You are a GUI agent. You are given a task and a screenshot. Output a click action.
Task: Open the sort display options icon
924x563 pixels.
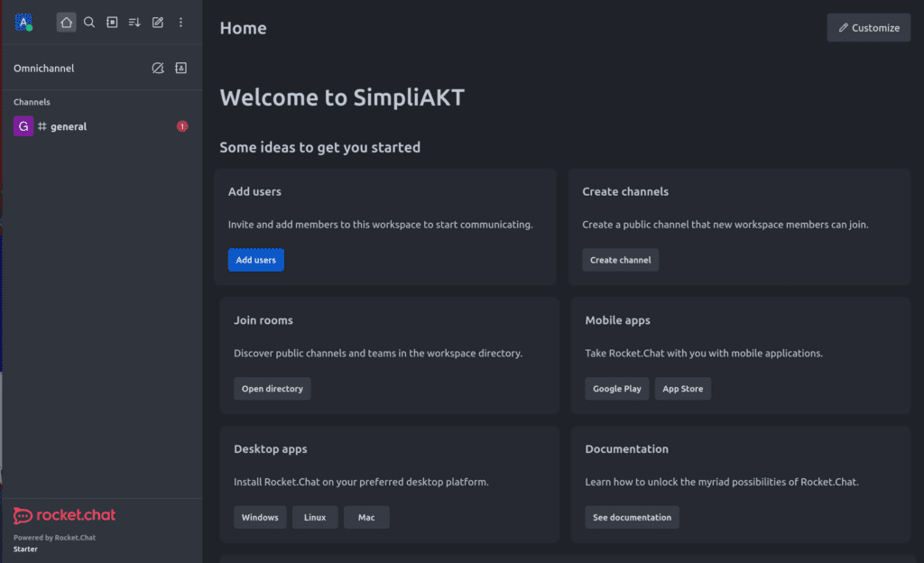point(134,23)
